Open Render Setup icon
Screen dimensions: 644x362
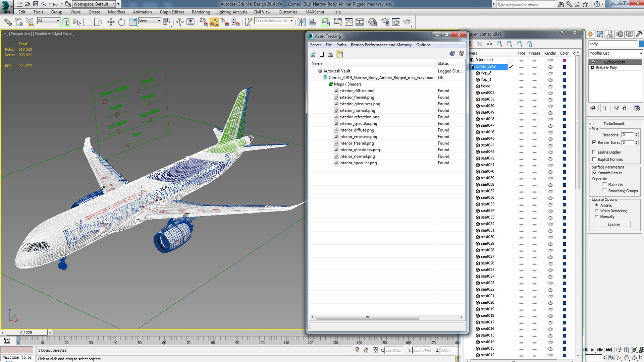click(x=385, y=22)
